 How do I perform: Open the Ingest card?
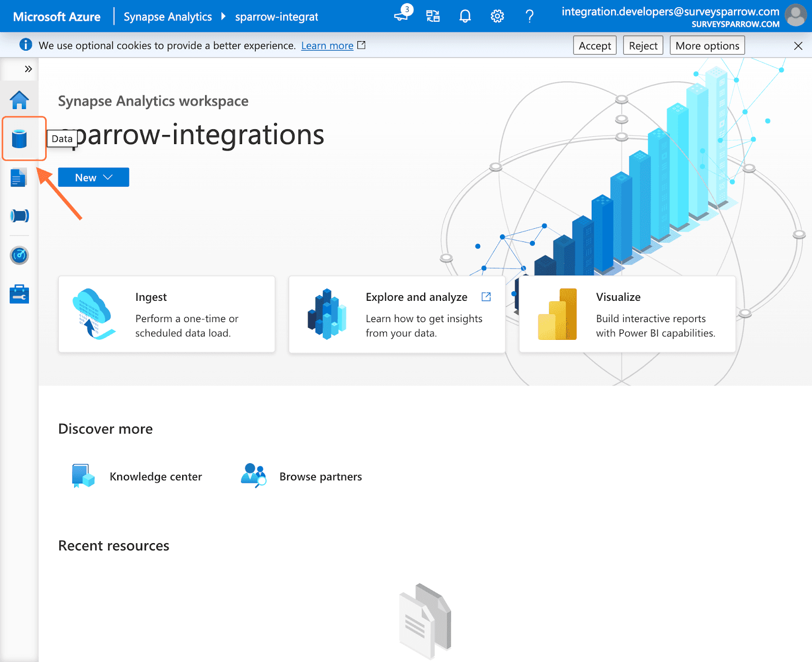(166, 315)
